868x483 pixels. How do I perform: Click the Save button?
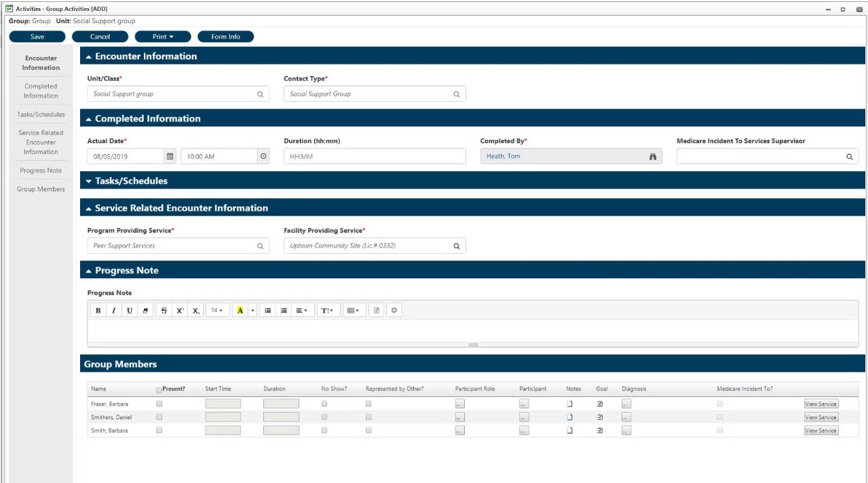(37, 36)
